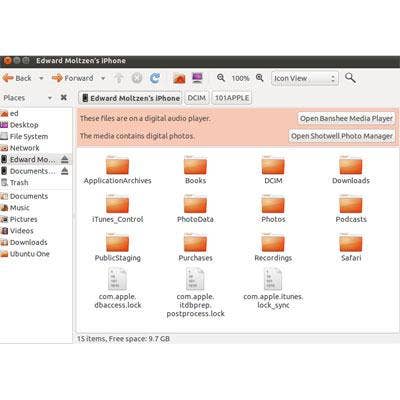The width and height of the screenshot is (400, 400).
Task: Click the Stop loading icon
Action: [137, 78]
